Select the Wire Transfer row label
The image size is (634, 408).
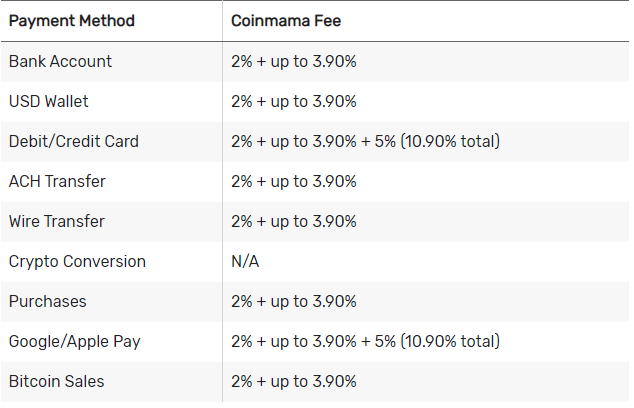coord(57,222)
